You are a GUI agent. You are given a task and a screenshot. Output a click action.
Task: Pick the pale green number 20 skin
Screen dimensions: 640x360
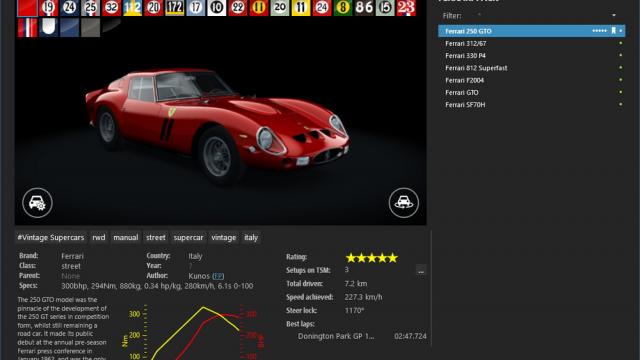click(x=280, y=8)
